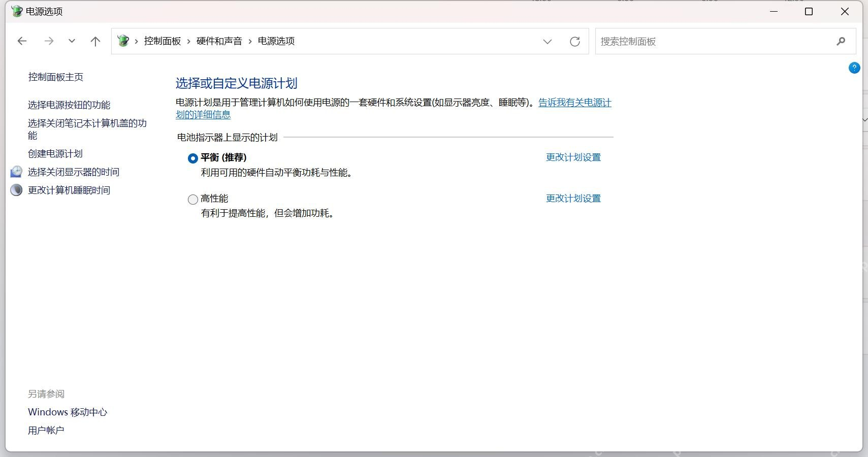Viewport: 868px width, 457px height.
Task: Open Windows 移动中心
Action: (x=68, y=412)
